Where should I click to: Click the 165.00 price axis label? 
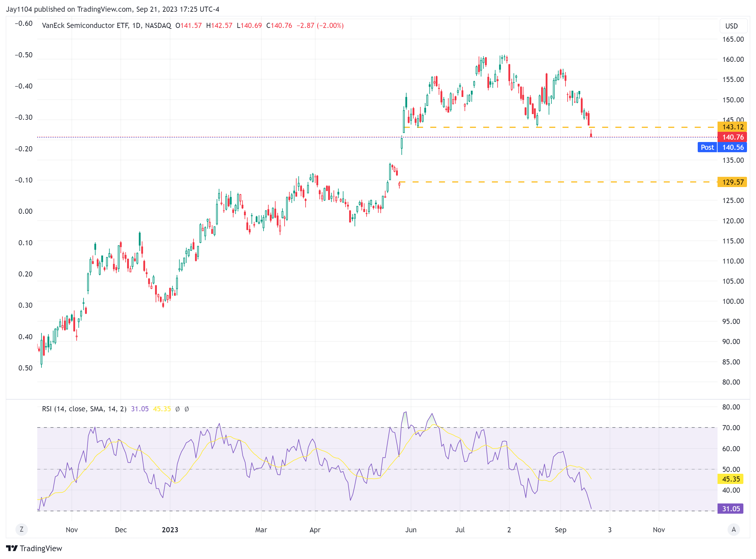coord(733,39)
